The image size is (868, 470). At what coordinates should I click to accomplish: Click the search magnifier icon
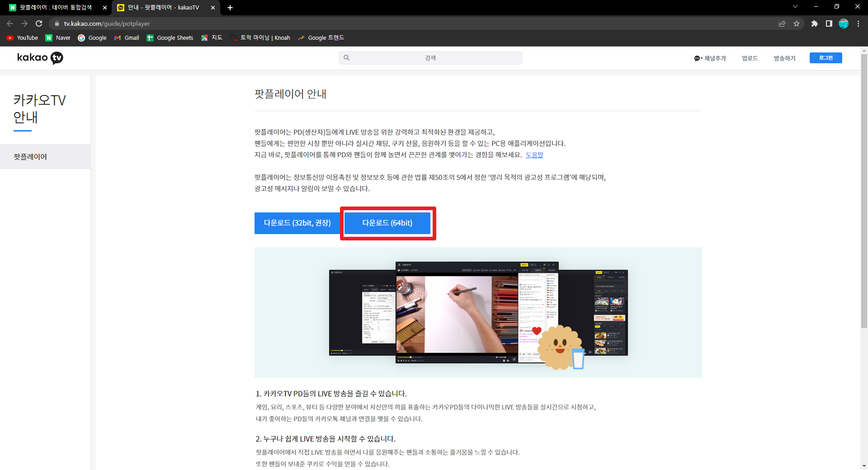tap(347, 58)
